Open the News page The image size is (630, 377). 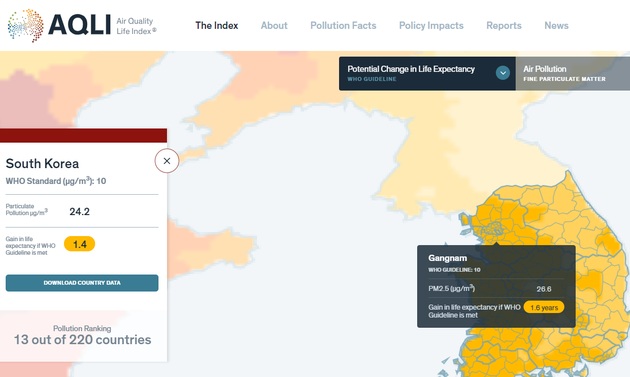point(556,25)
